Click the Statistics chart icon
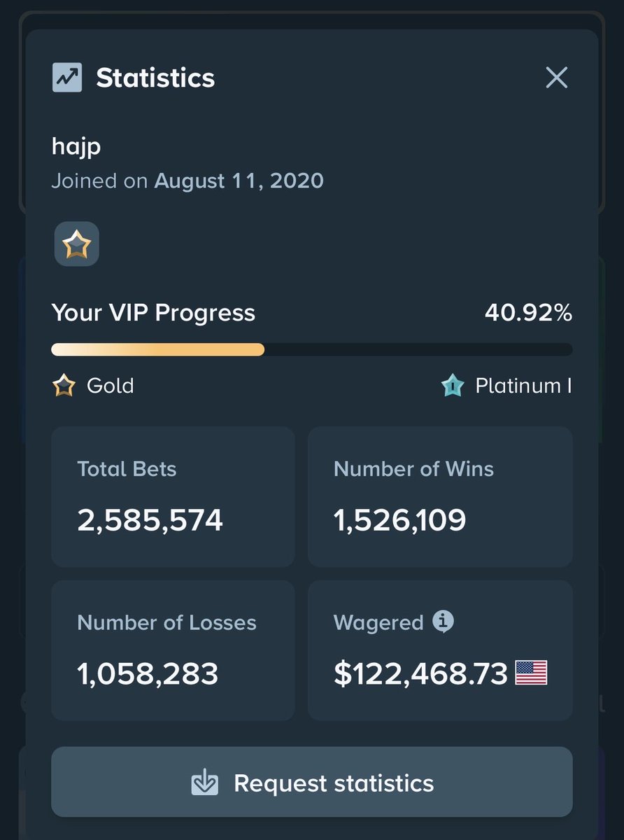 click(x=67, y=78)
